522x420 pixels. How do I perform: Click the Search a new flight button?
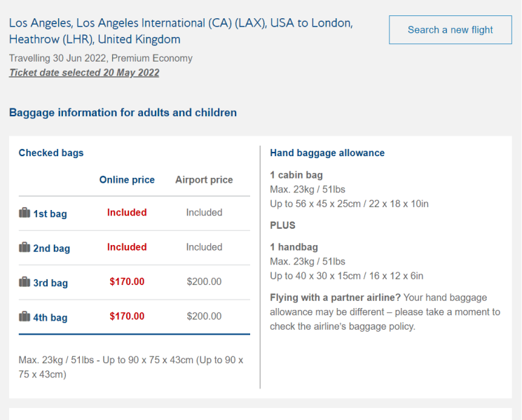tap(451, 29)
